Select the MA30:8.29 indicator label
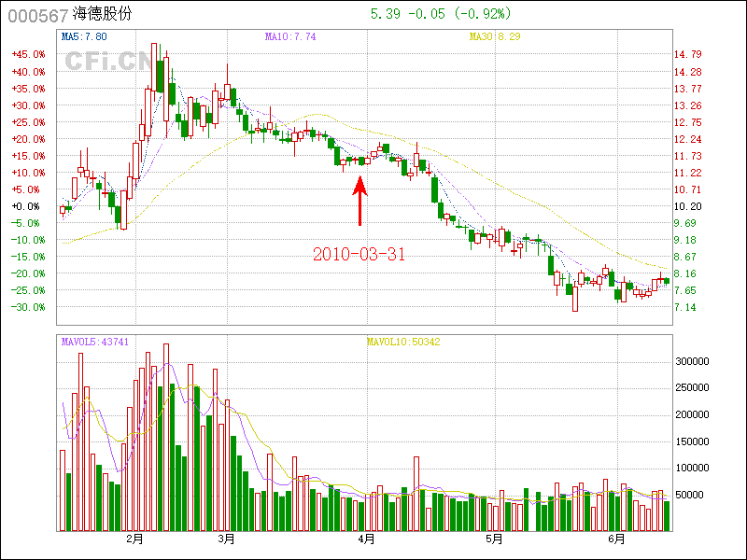This screenshot has height=560, width=747. [x=494, y=36]
